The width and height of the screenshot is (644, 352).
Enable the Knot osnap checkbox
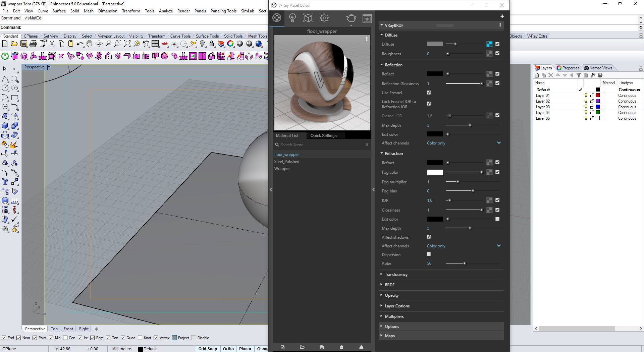140,338
